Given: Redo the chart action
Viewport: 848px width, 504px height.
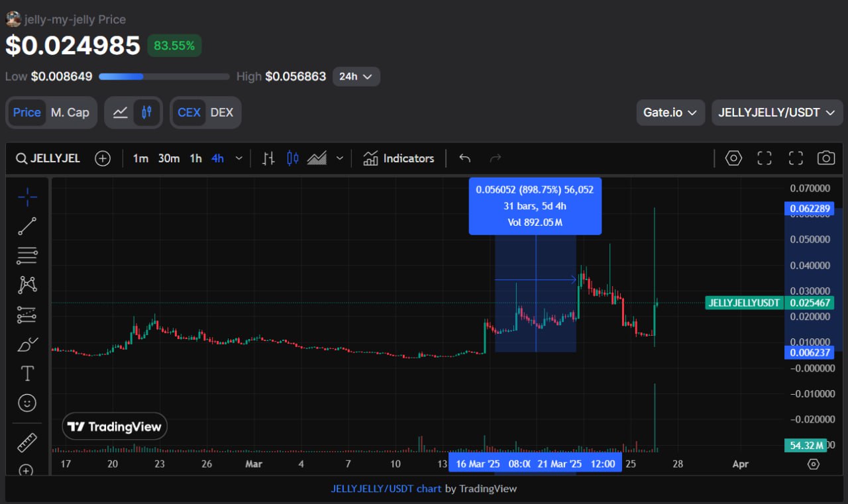Looking at the screenshot, I should click(495, 158).
